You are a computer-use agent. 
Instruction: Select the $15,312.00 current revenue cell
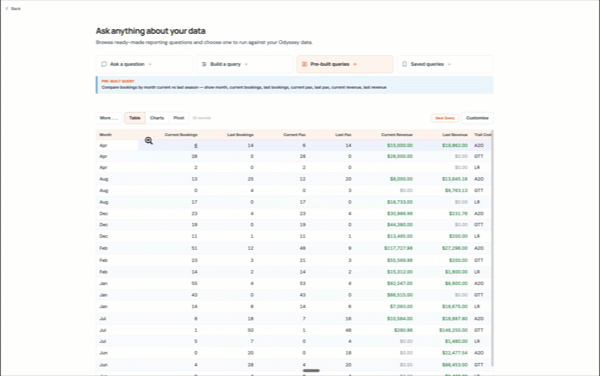point(399,272)
